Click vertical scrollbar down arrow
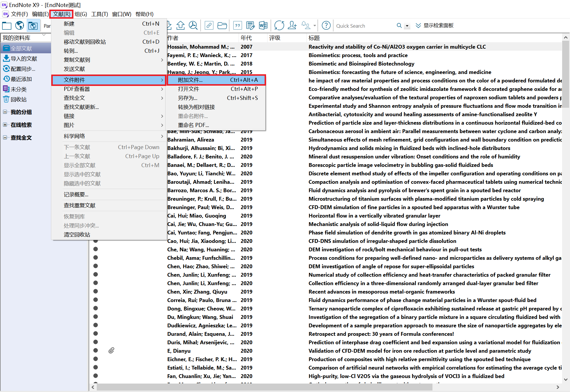570x392 pixels. [x=566, y=379]
